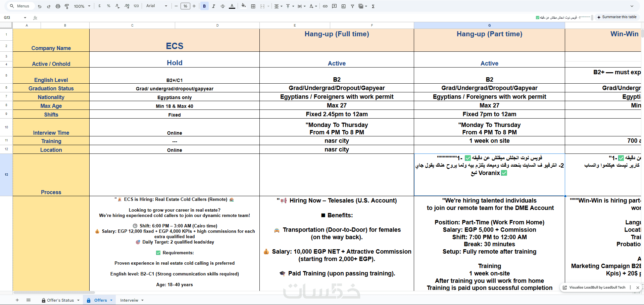Viewport: 644px width, 305px height.
Task: Open the vertical align dropdown
Action: [290, 6]
